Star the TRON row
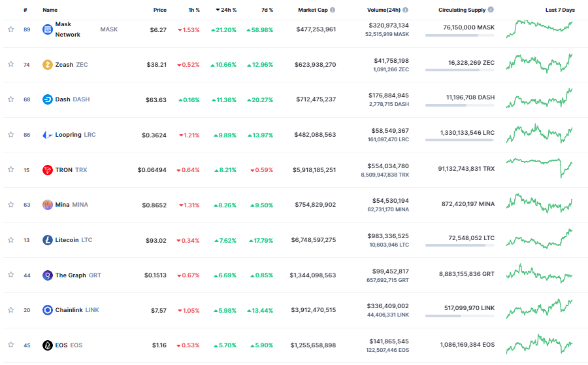Image resolution: width=588 pixels, height=365 pixels. 11,169
